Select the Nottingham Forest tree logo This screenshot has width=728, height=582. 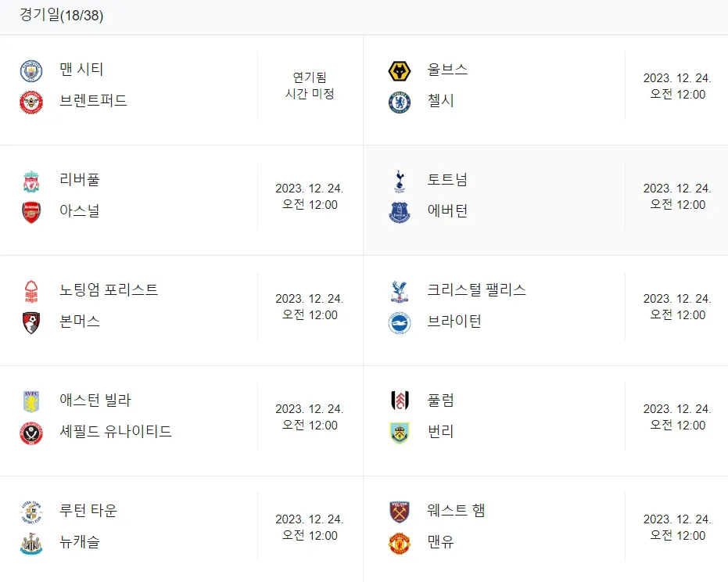tap(31, 292)
